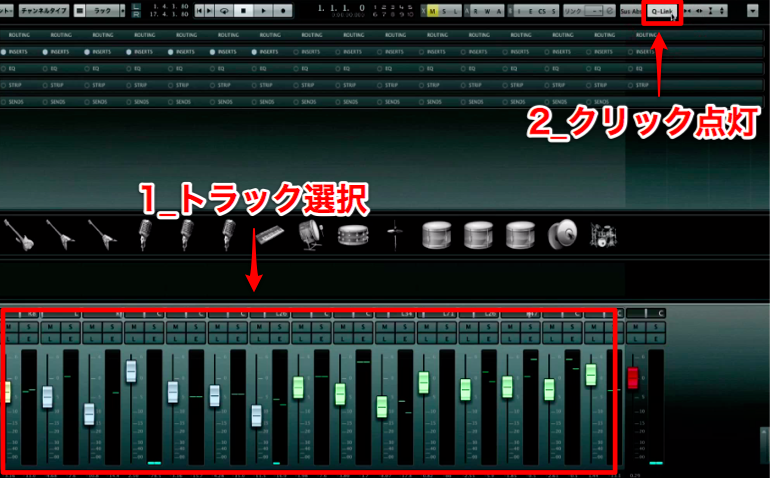
Task: Expand ROUTING rack above the kick drum channel
Action: 312,35
